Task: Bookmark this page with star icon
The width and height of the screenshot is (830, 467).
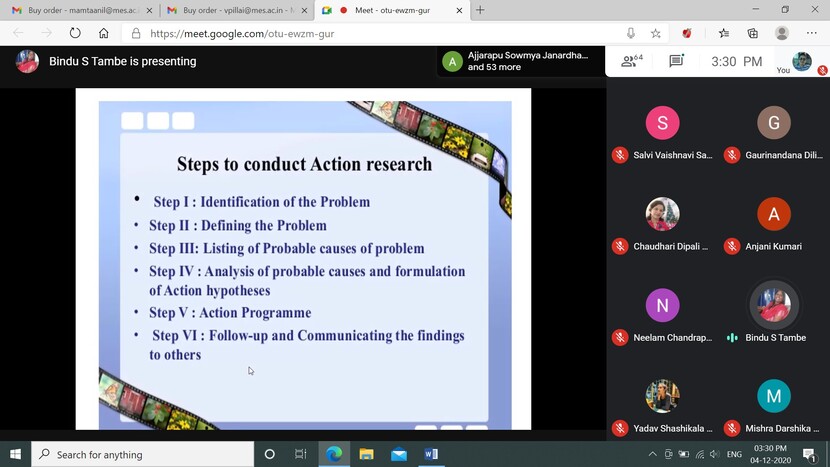Action: tap(656, 33)
